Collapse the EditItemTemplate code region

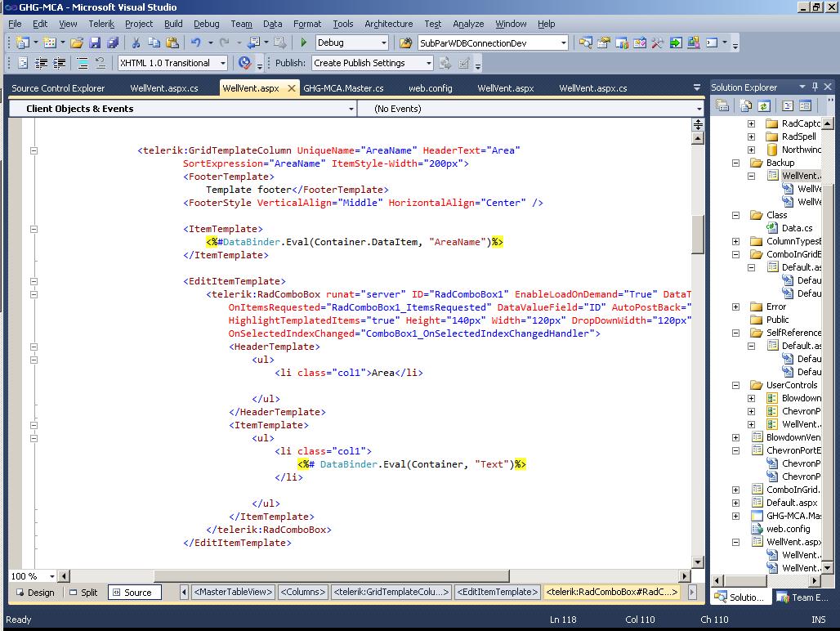[x=34, y=281]
